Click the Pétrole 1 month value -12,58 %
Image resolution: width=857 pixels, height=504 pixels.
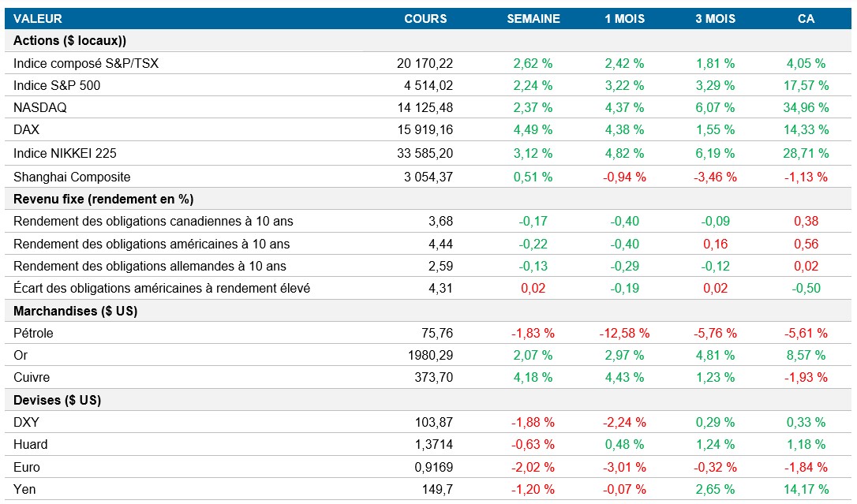pyautogui.click(x=624, y=333)
